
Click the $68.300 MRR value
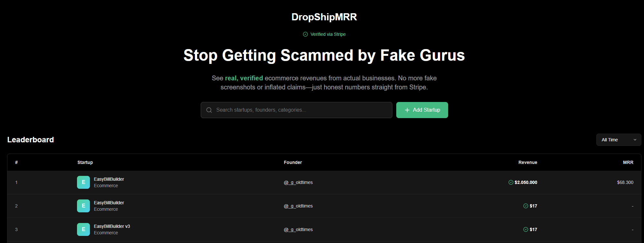click(625, 182)
